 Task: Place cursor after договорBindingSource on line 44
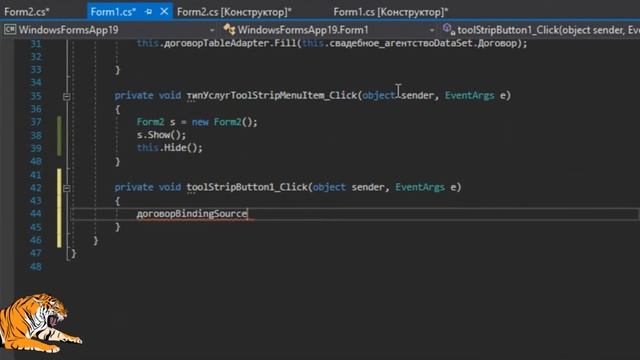248,214
